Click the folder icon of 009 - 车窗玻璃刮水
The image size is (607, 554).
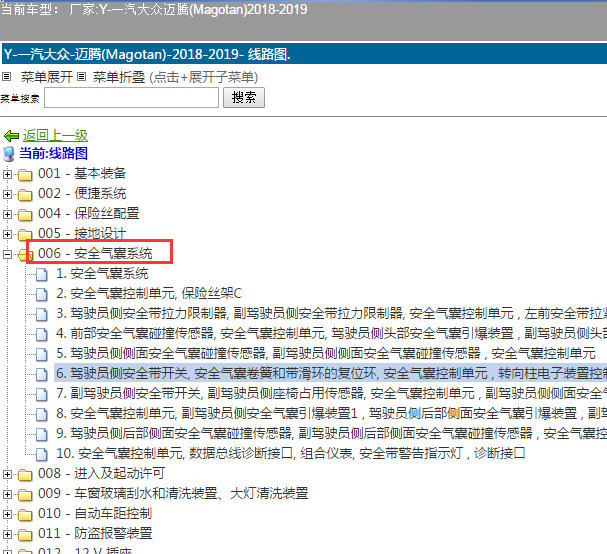25,495
